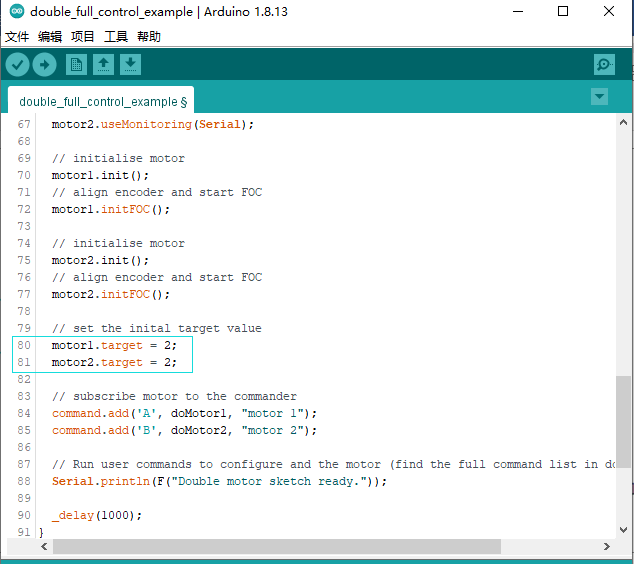Open the 编辑 menu

point(50,37)
